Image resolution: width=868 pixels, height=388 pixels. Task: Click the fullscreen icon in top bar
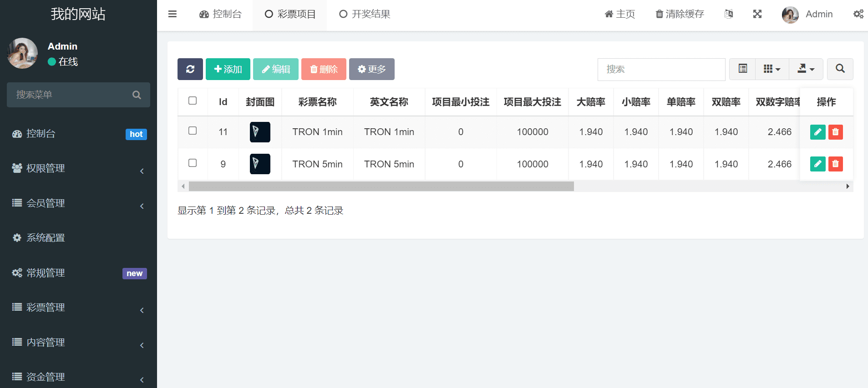757,14
